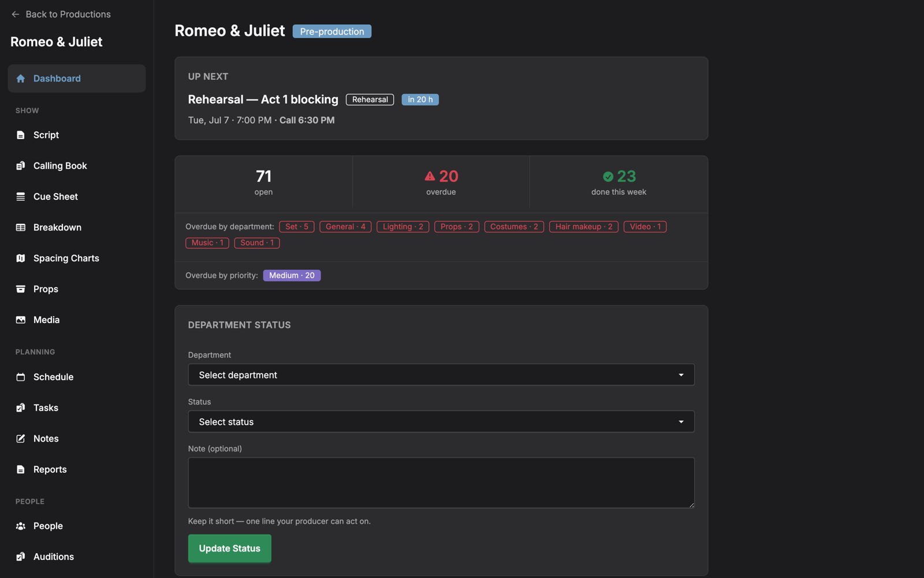Click the Costumes · 2 overdue tag
This screenshot has height=578, width=924.
pyautogui.click(x=514, y=227)
